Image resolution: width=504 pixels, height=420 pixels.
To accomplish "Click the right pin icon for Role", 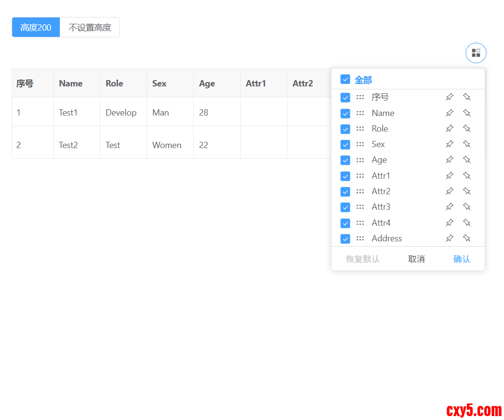I will point(467,129).
